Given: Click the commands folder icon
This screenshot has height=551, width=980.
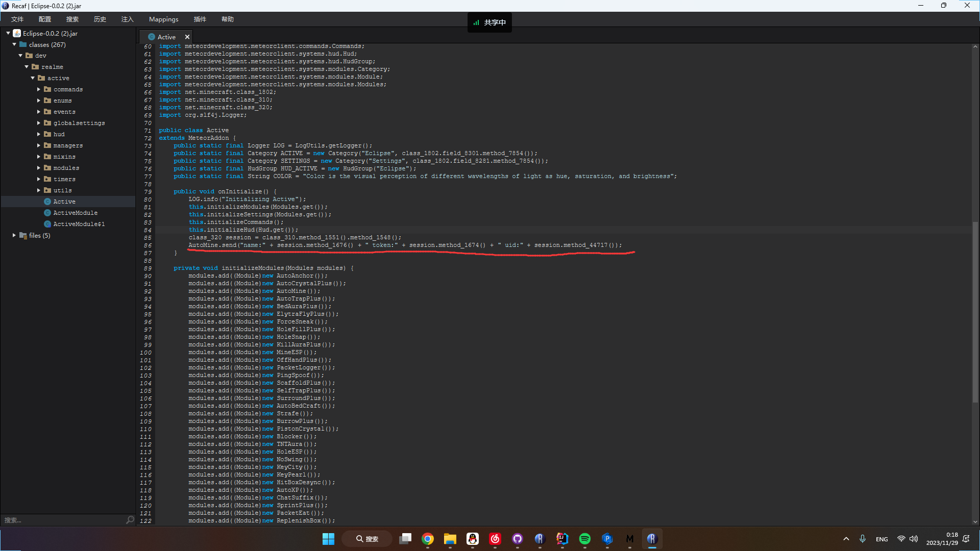Looking at the screenshot, I should pos(47,89).
